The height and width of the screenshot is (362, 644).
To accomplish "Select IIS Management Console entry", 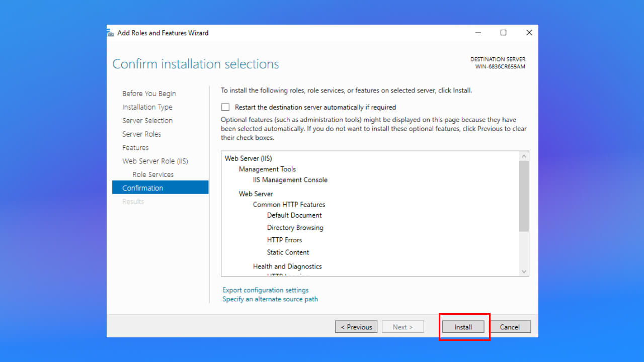I will point(290,180).
